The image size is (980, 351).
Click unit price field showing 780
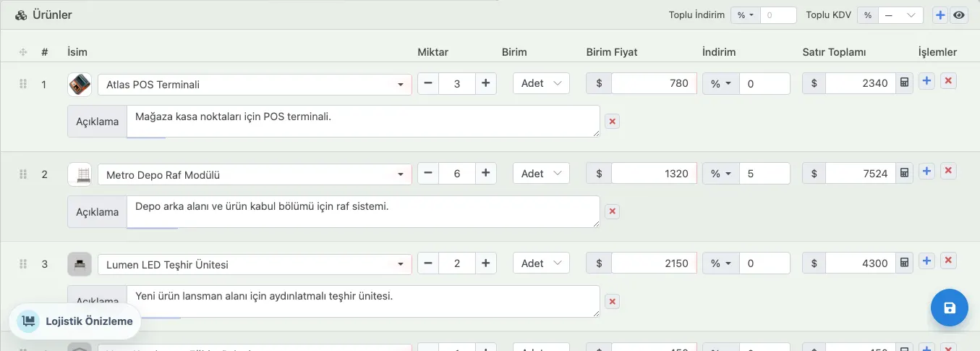tap(654, 83)
